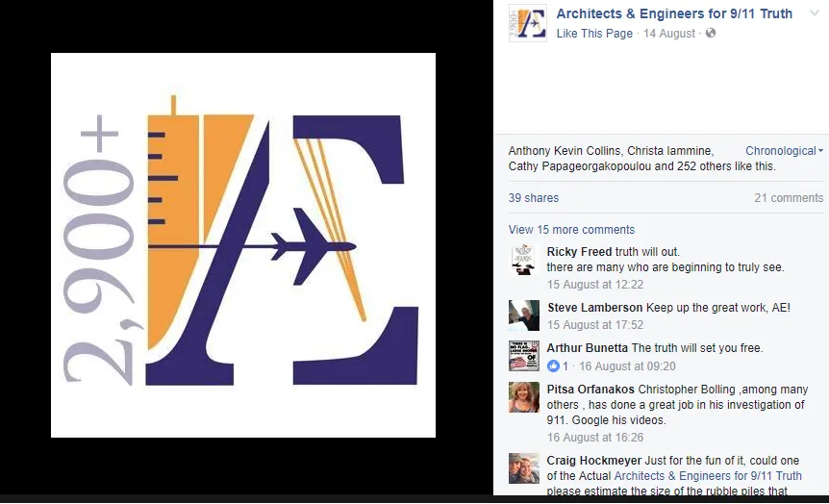
Task: Open Arthur Bunetta's profile picture
Action: click(524, 357)
